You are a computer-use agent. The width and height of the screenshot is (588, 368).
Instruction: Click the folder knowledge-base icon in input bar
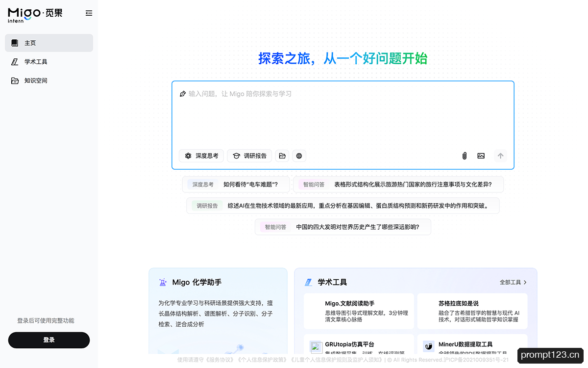[x=282, y=156]
